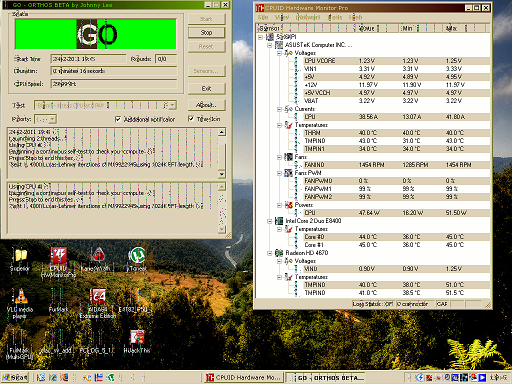Click the Fans PWM category icon
This screenshot has width=512, height=384.
289,173
